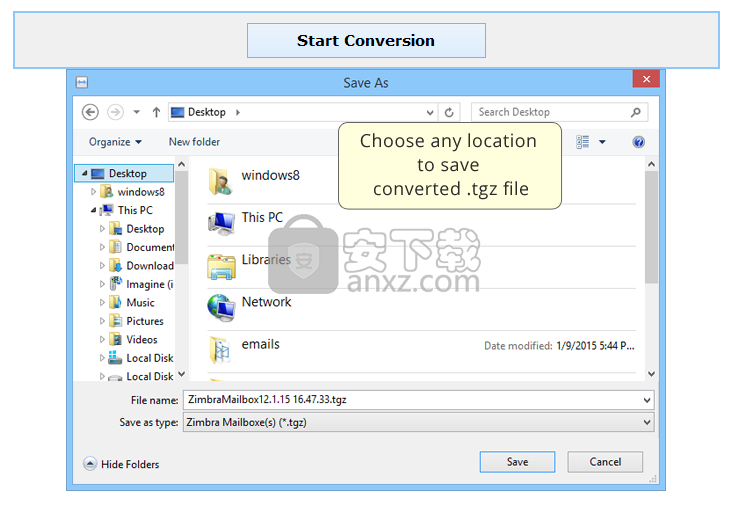Viewport: 752px width, 512px height.
Task: Click the Save button
Action: pyautogui.click(x=517, y=462)
